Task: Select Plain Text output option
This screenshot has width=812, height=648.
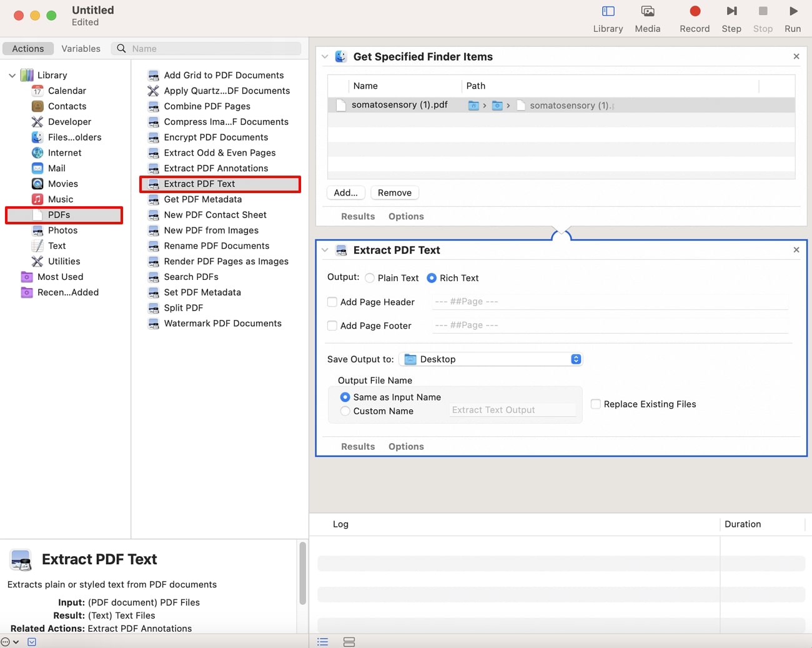Action: 370,278
